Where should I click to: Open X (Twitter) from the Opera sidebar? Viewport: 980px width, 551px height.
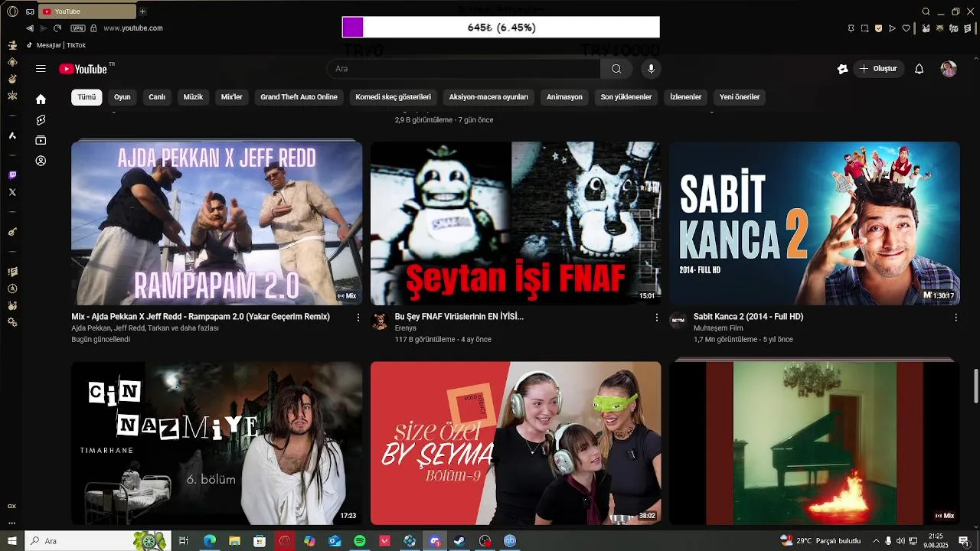point(12,192)
